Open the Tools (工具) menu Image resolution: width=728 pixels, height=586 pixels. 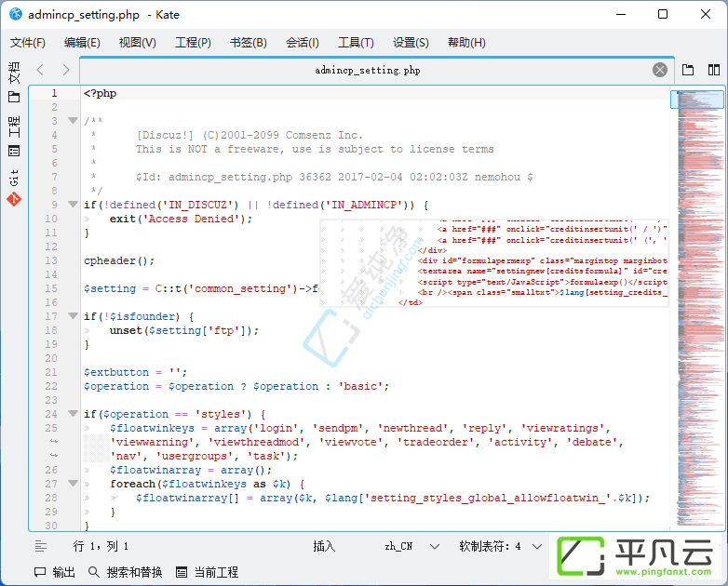tap(356, 43)
